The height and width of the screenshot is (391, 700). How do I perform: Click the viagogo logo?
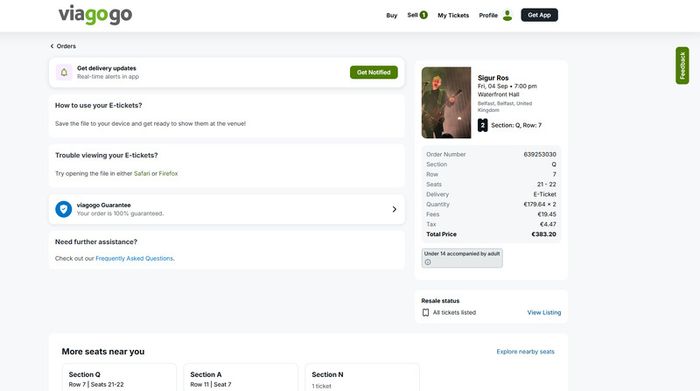tap(95, 15)
